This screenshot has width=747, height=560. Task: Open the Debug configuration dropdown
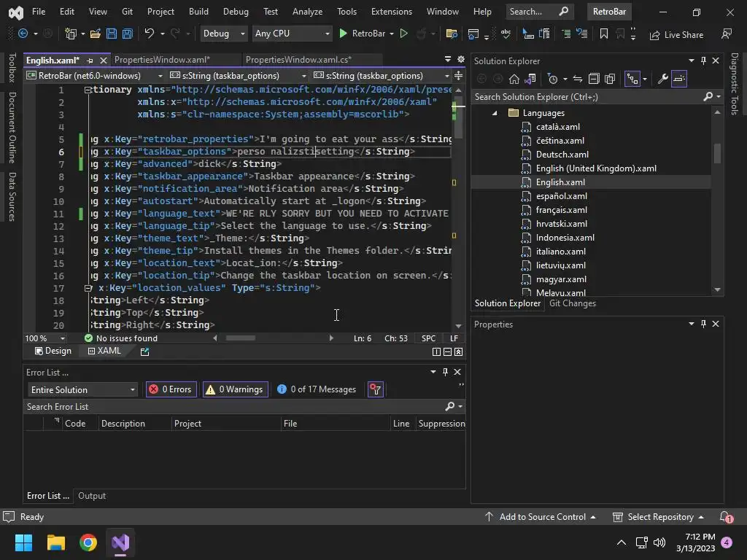point(223,34)
